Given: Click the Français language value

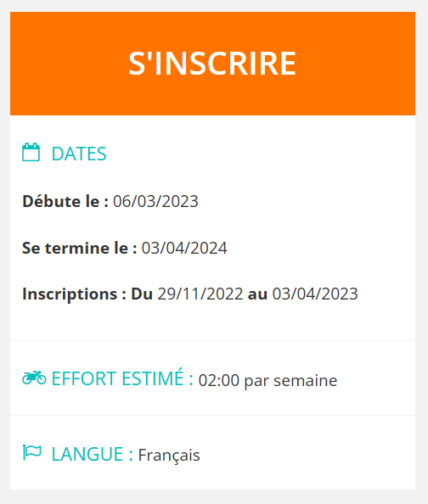Looking at the screenshot, I should 169,456.
